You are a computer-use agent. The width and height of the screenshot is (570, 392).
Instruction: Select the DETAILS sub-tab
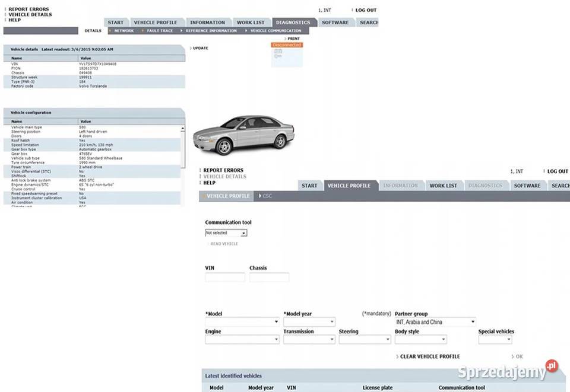coord(93,31)
